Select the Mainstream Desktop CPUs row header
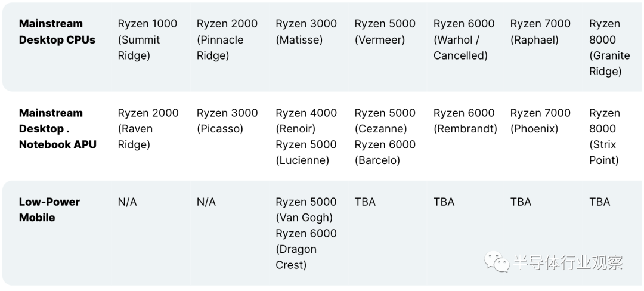This screenshot has height=291, width=644. [x=57, y=32]
